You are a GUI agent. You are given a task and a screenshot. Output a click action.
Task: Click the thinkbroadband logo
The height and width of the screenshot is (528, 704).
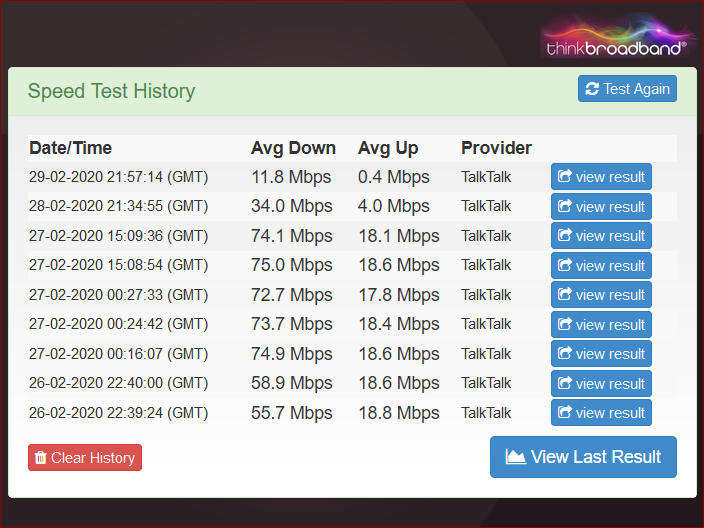[617, 37]
